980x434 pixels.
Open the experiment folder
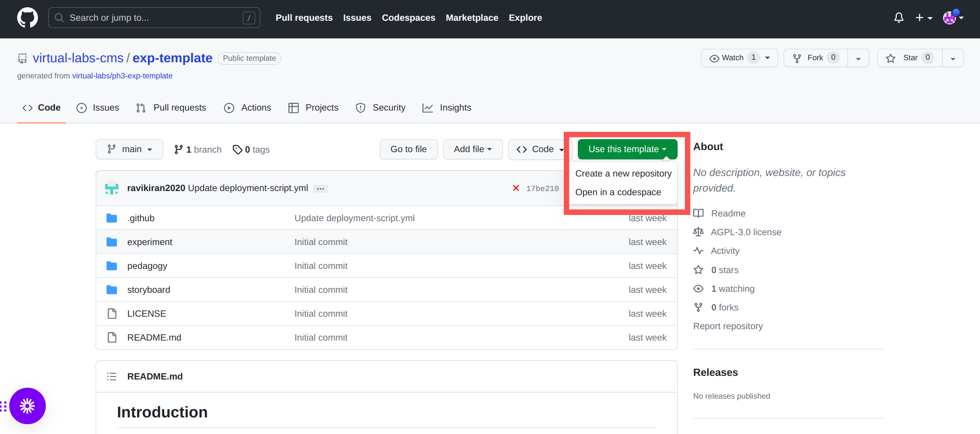coord(150,242)
